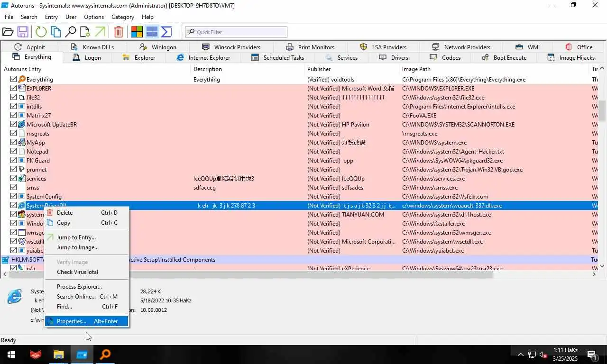Switch to the AppInit tab
This screenshot has width=607, height=364.
tap(29, 47)
